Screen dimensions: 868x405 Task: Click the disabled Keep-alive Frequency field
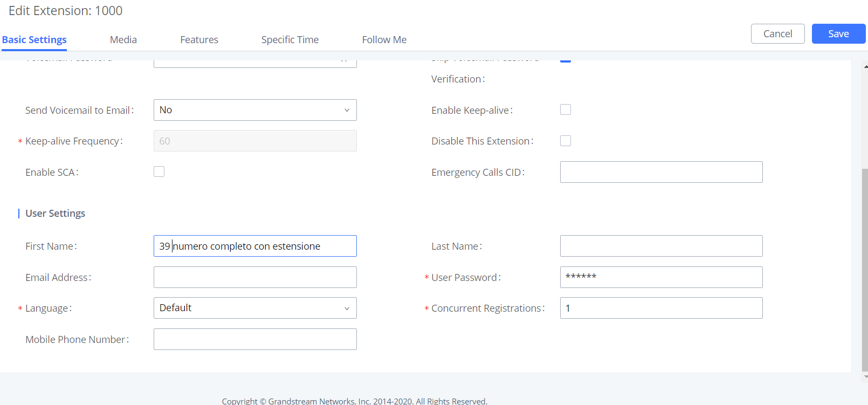(x=255, y=141)
